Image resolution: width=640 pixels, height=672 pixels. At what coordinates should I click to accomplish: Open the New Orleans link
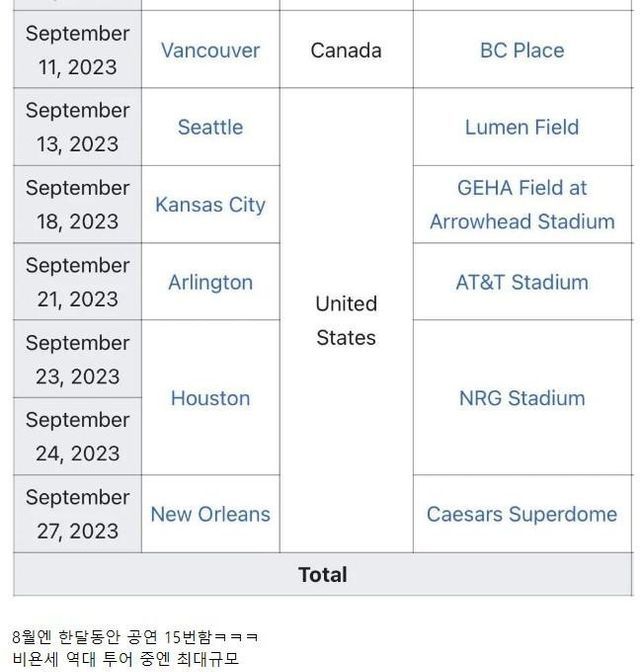pyautogui.click(x=210, y=514)
